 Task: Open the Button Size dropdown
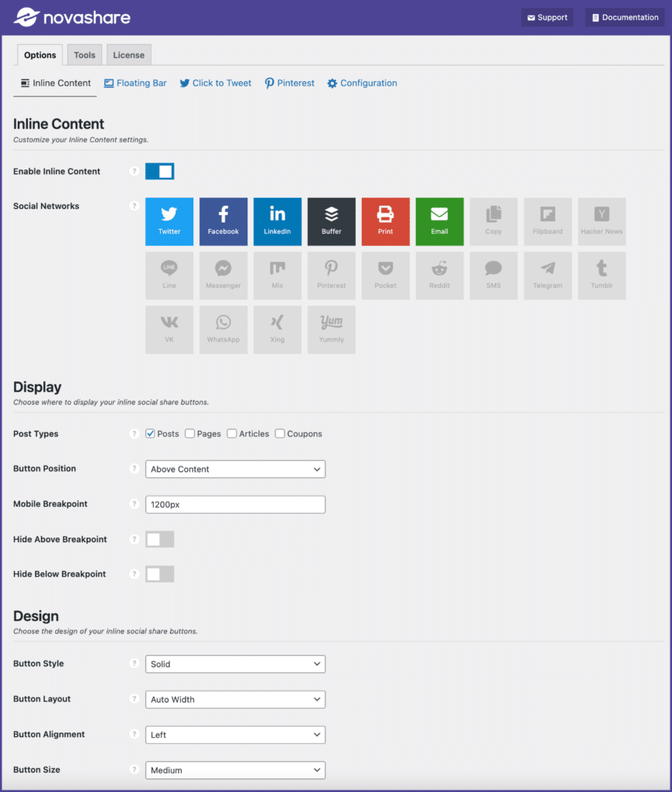235,770
